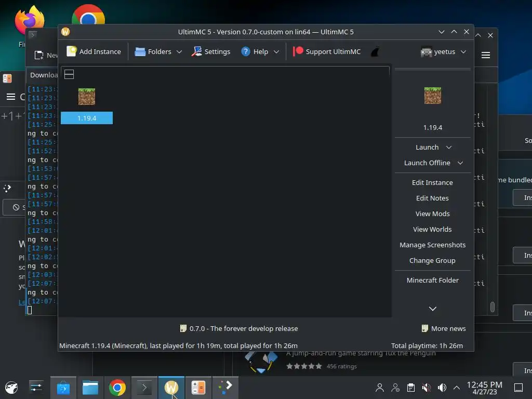The image size is (532, 399).
Task: Open system settings sliders icon in taskbar
Action: tap(36, 388)
